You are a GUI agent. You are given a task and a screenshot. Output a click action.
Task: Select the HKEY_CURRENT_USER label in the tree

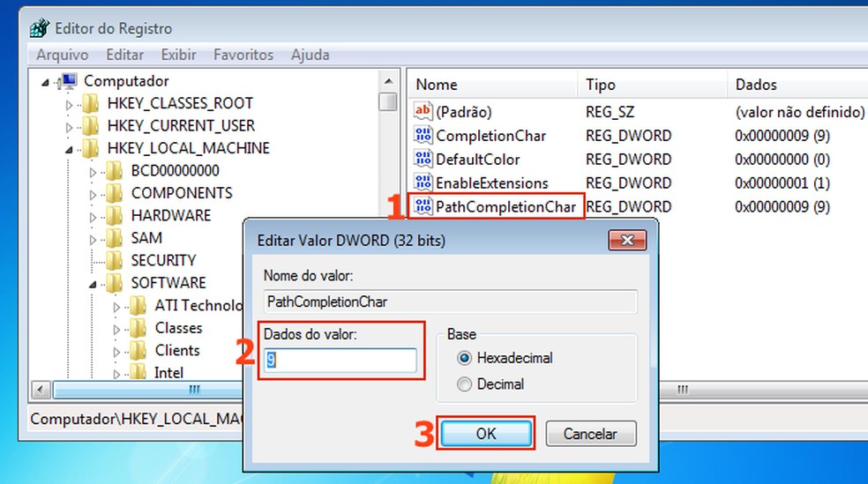[x=181, y=125]
